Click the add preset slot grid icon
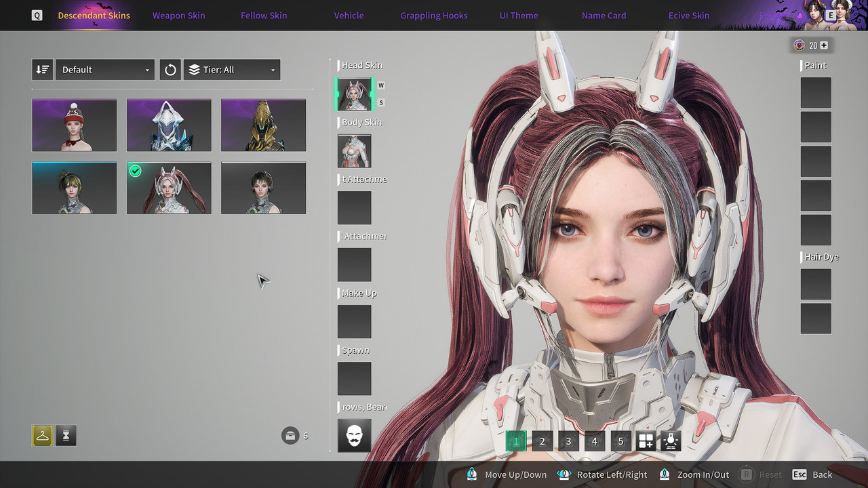 pos(646,441)
